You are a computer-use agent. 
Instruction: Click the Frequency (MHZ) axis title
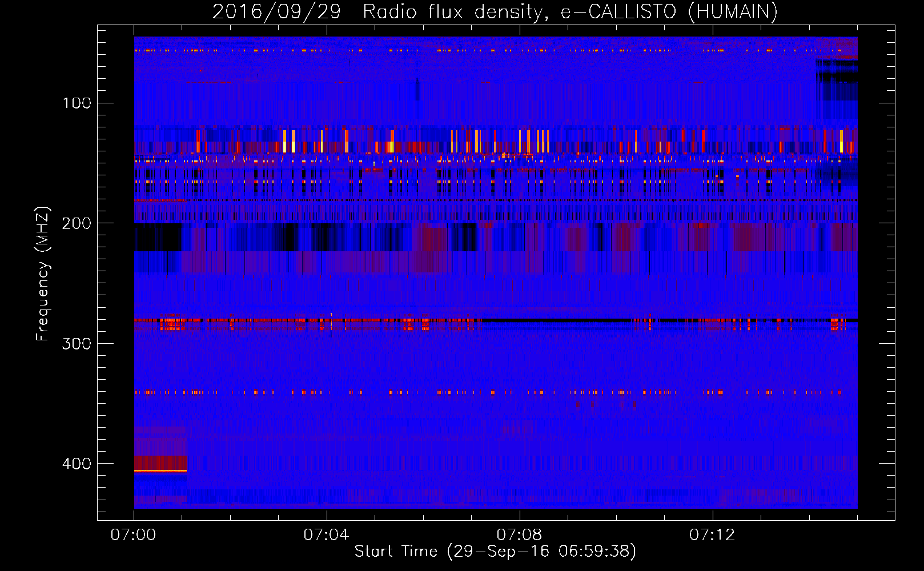coord(43,274)
